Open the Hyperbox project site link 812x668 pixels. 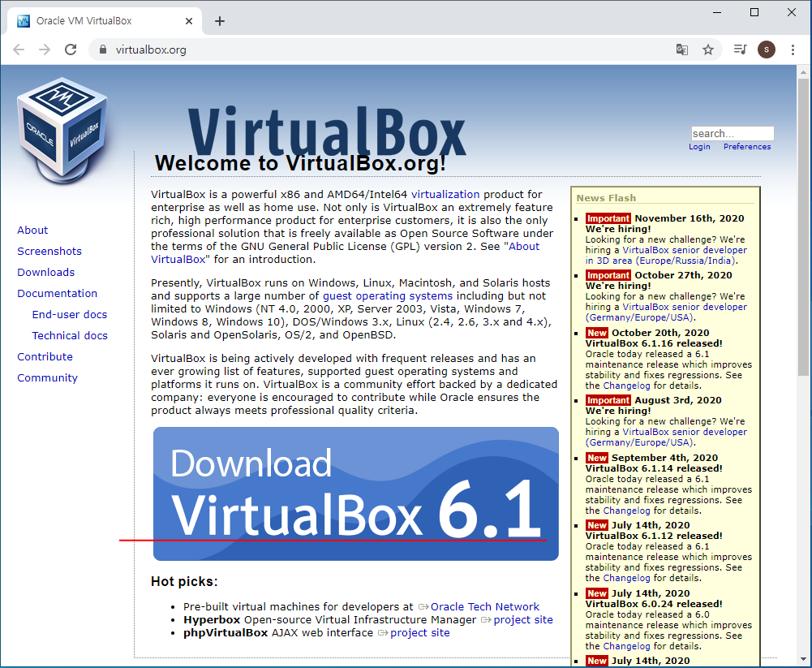tap(523, 620)
